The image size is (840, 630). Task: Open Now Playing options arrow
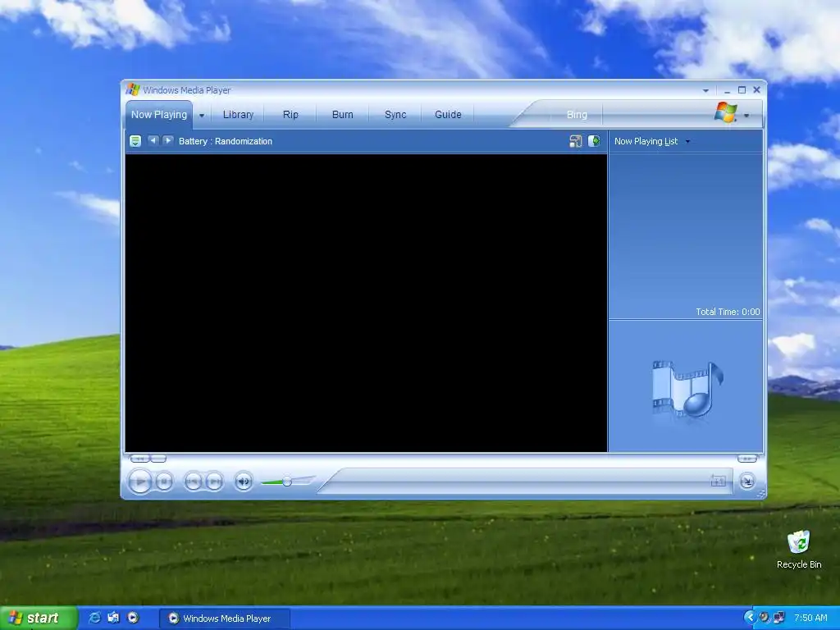tap(202, 115)
